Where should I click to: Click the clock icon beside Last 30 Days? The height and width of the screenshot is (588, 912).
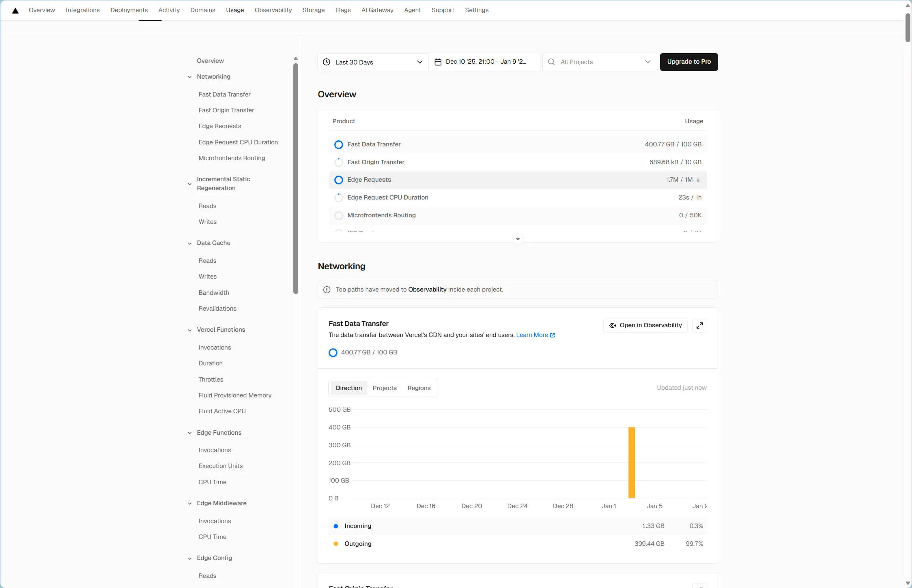coord(326,62)
